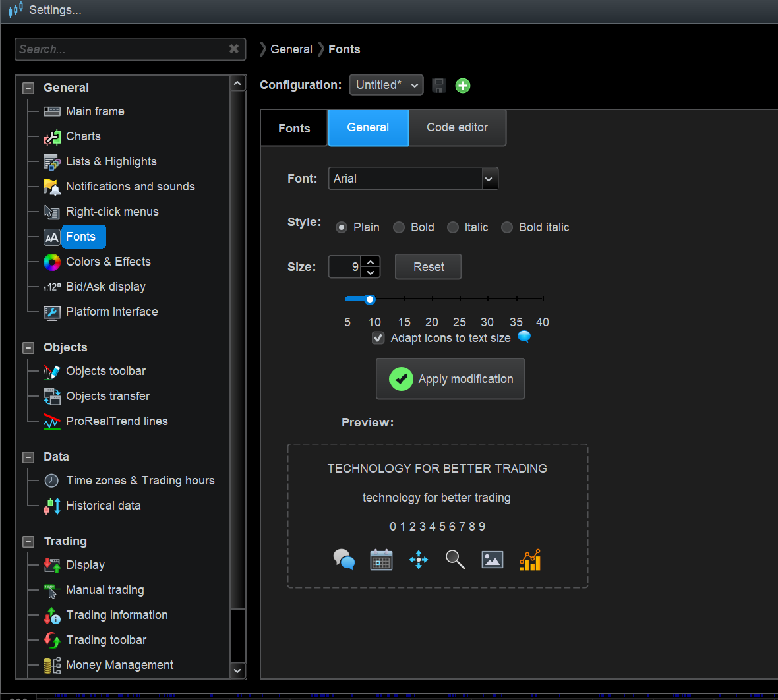This screenshot has width=778, height=700.
Task: Increase font size with up stepper arrow
Action: coord(371,262)
